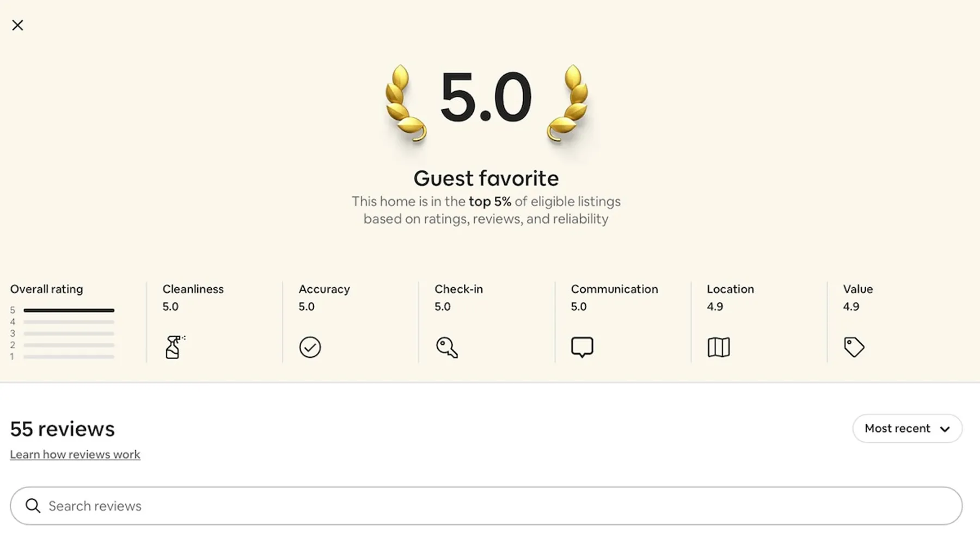Click into the Search reviews field

click(x=490, y=506)
